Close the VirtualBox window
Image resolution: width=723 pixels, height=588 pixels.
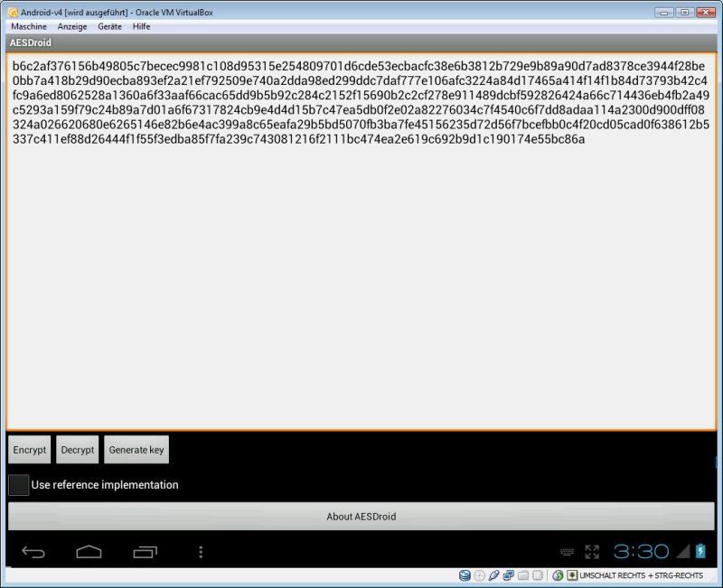tap(706, 13)
